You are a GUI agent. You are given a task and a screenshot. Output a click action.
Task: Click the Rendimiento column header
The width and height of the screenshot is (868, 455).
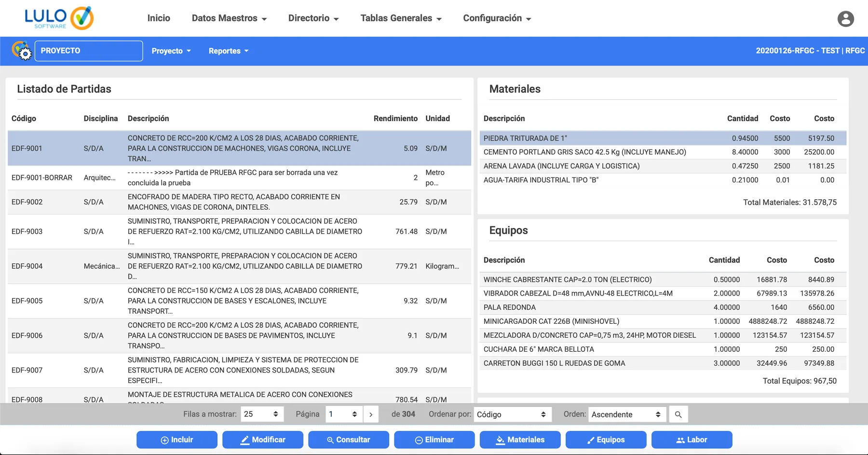coord(395,119)
